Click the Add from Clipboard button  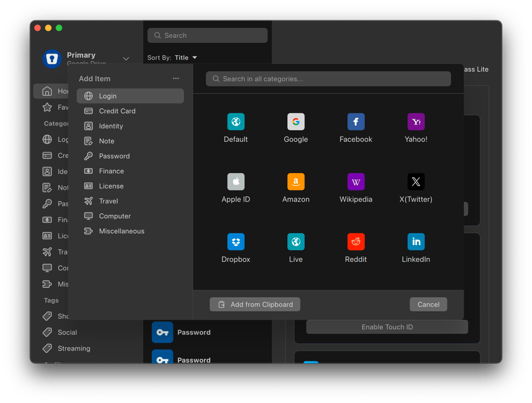click(255, 304)
